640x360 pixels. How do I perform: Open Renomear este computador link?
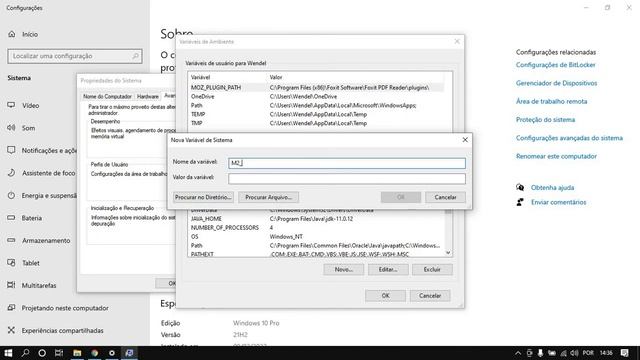[556, 156]
